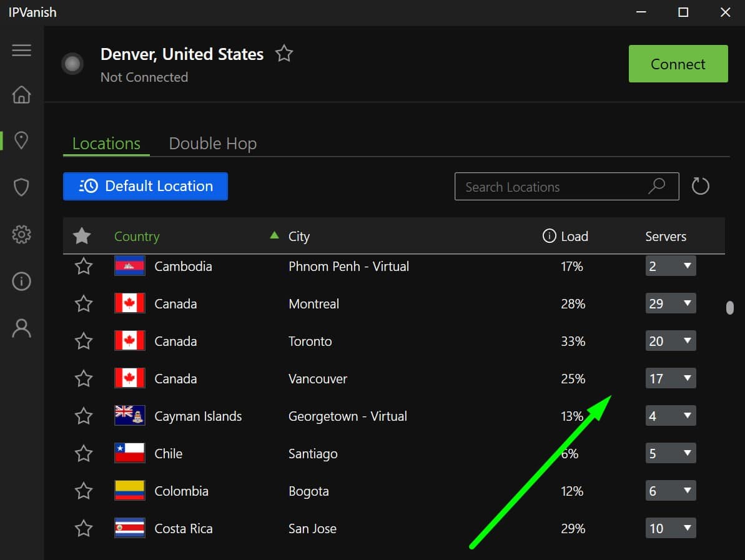Expand servers dropdown for Toronto
Screen dimensions: 745x560
[671, 341]
